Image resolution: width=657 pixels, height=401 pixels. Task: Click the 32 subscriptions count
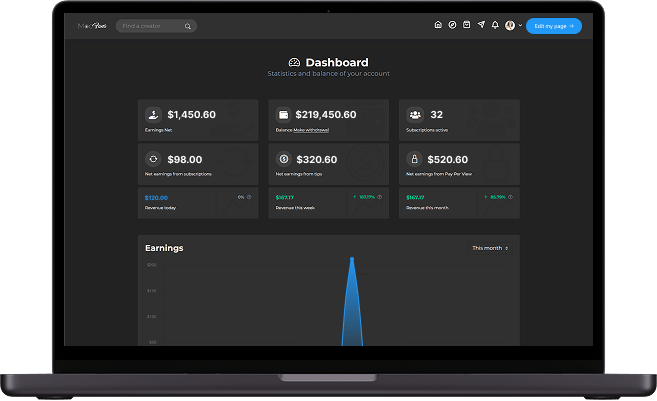point(437,114)
